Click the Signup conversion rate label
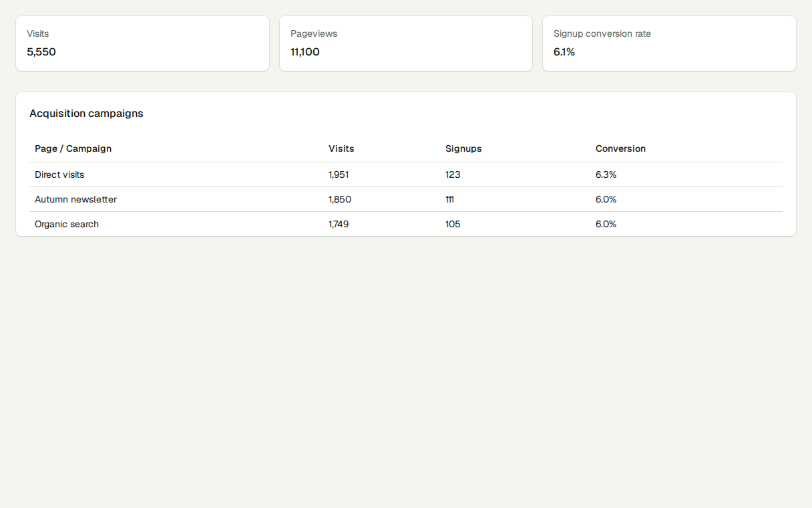 tap(602, 34)
